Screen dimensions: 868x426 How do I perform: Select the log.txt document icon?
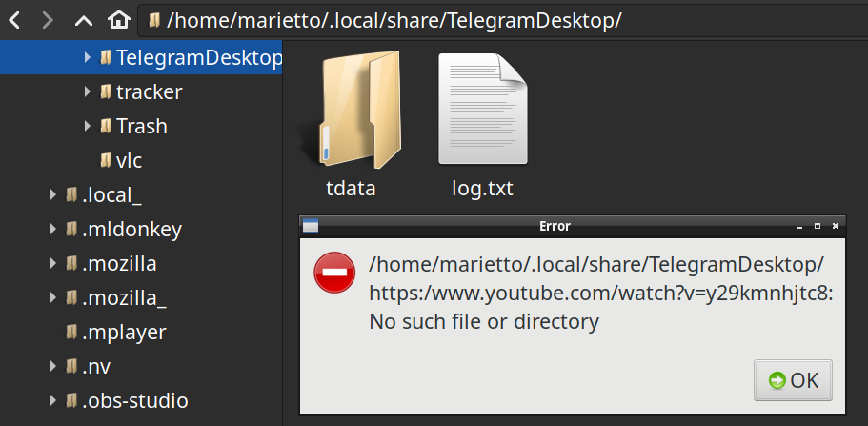pos(483,109)
